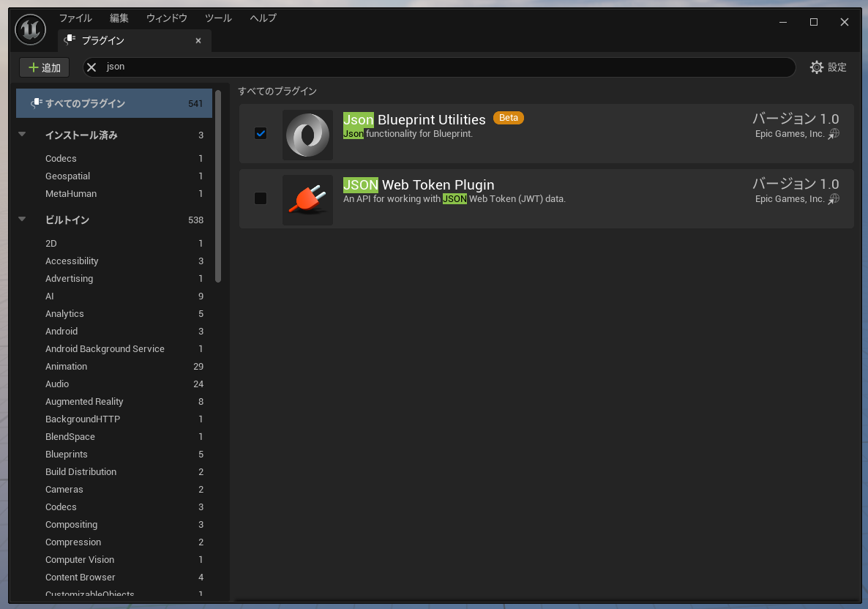The height and width of the screenshot is (609, 868).
Task: Click the plugin icon on プラグイン tab
Action: pos(70,40)
